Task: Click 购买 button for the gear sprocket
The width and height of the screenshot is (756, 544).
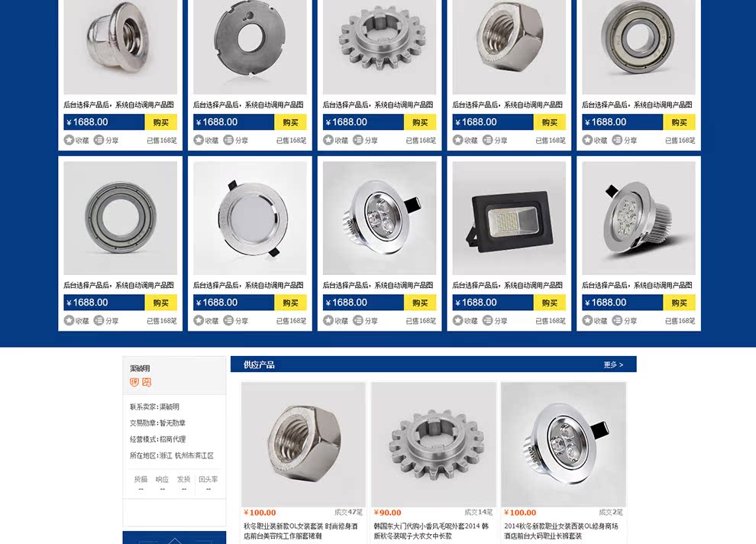Action: tap(420, 122)
